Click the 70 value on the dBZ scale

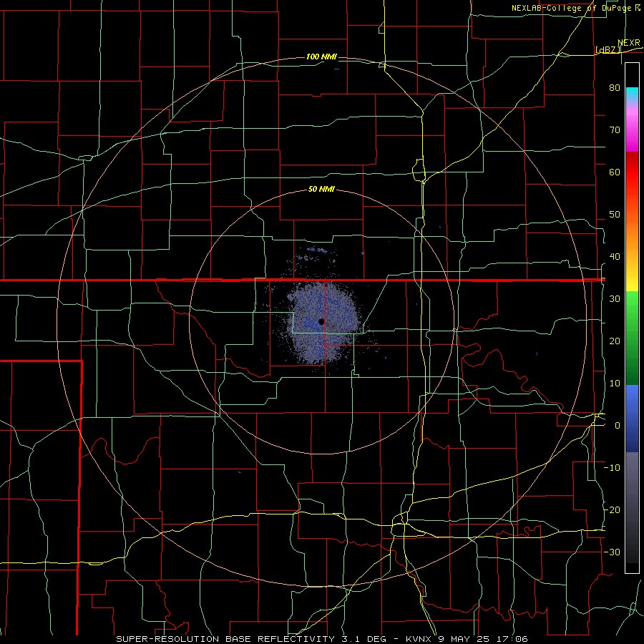[x=615, y=130]
